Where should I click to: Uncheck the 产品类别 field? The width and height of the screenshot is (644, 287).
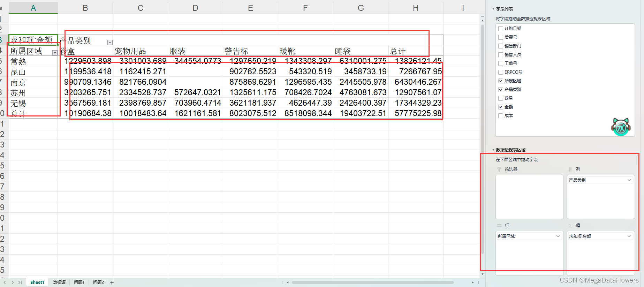click(501, 90)
